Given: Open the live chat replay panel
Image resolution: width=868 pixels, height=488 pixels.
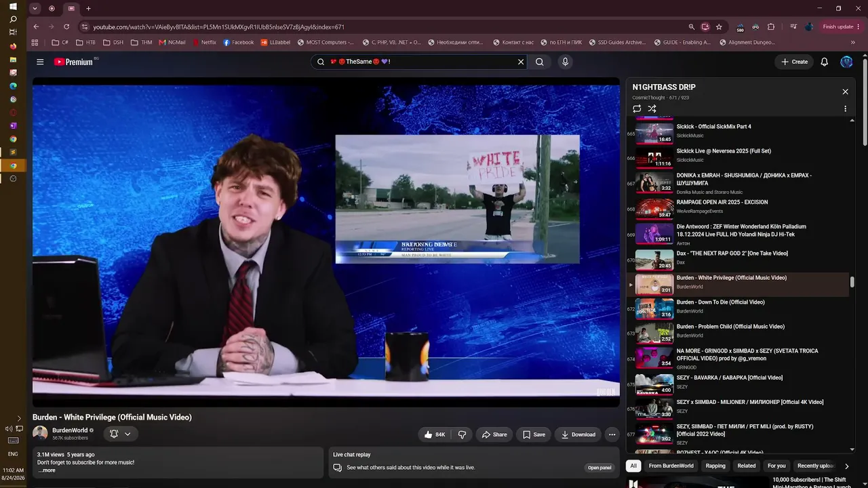Looking at the screenshot, I should click(x=599, y=468).
